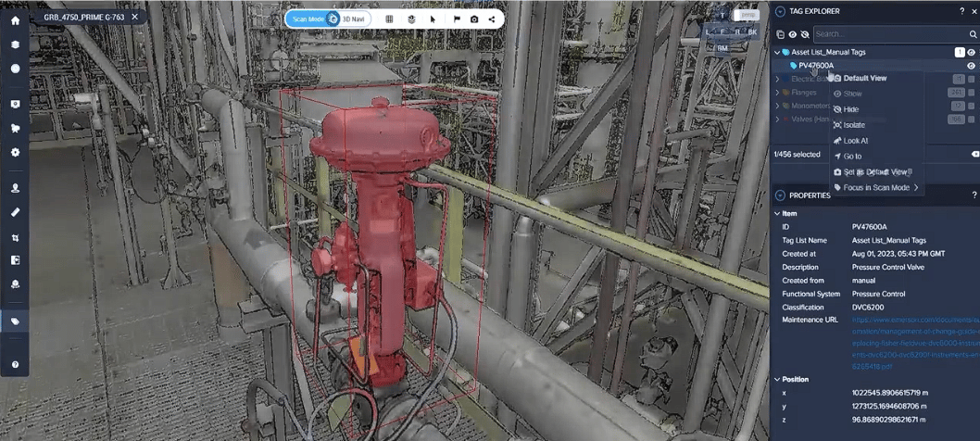Collapse the Properties panel
980x441 pixels.
(780, 195)
